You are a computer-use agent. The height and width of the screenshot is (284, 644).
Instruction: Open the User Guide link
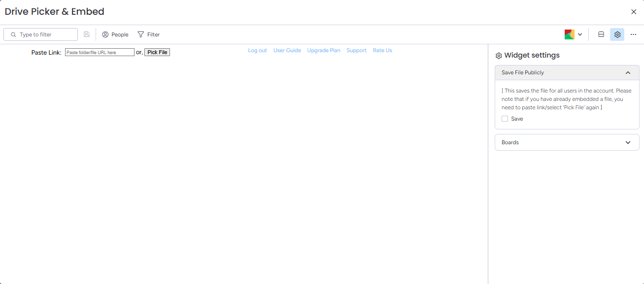pos(287,50)
